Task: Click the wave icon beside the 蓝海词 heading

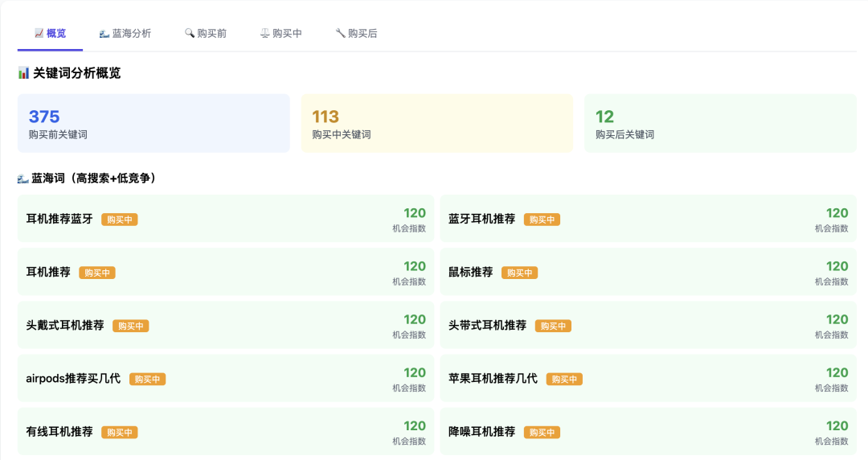Action: click(23, 179)
